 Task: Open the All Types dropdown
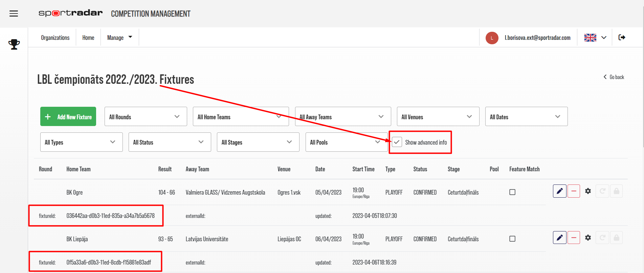click(81, 142)
